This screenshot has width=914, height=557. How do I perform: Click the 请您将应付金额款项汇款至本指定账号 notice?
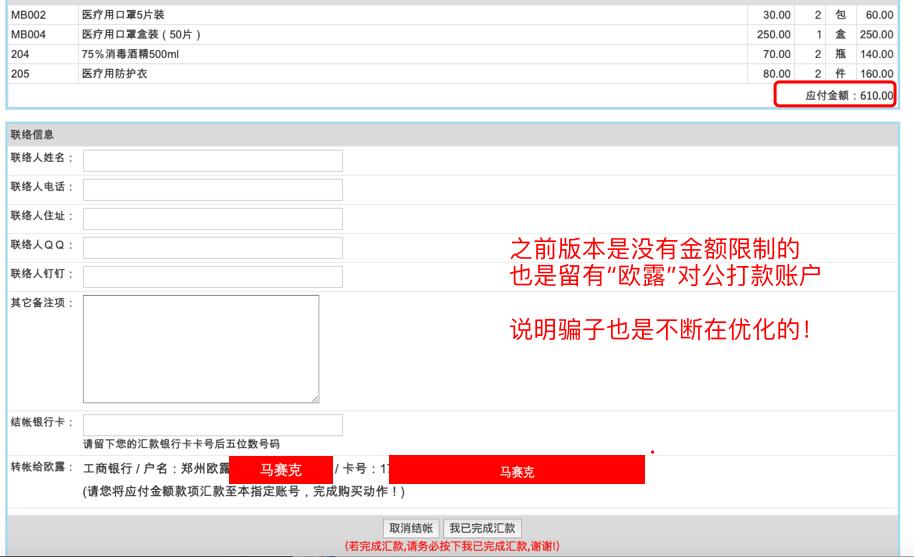[x=244, y=491]
